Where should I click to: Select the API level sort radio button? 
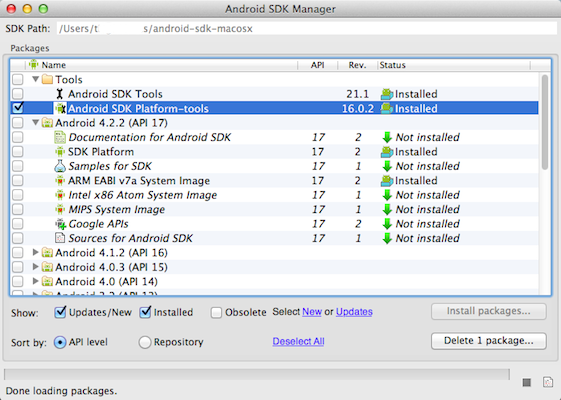click(60, 342)
